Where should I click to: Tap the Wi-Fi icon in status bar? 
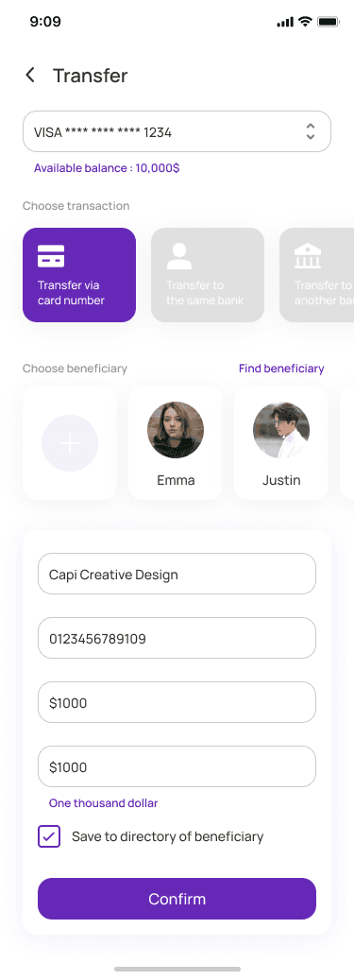pyautogui.click(x=305, y=22)
